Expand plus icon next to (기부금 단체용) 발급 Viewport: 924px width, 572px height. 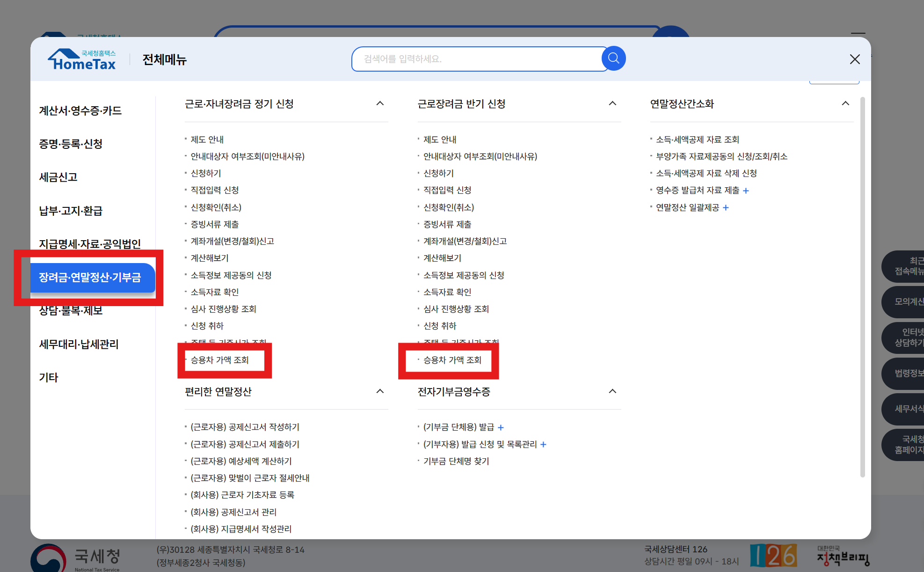pos(501,427)
